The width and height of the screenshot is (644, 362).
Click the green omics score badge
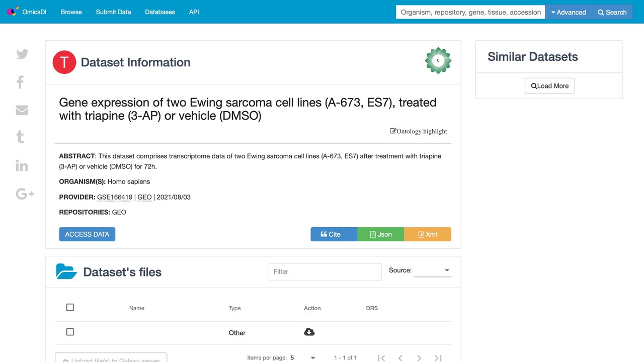(438, 60)
